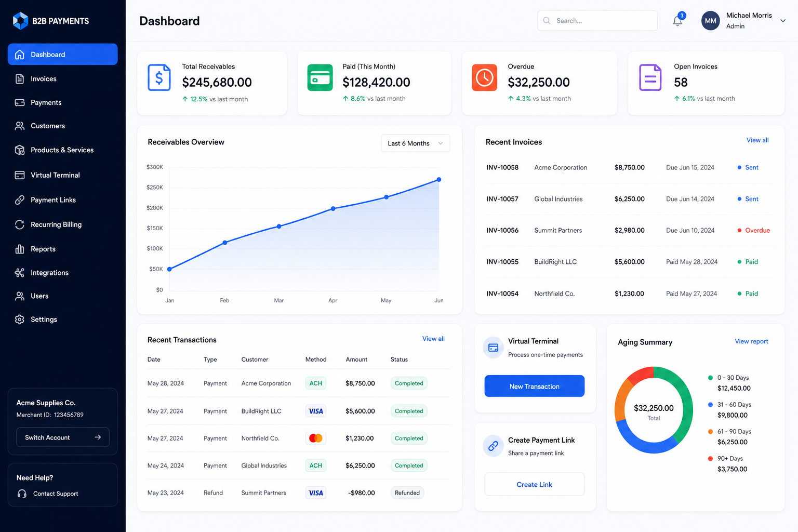Click the Total Receivables dollar document icon

[159, 77]
